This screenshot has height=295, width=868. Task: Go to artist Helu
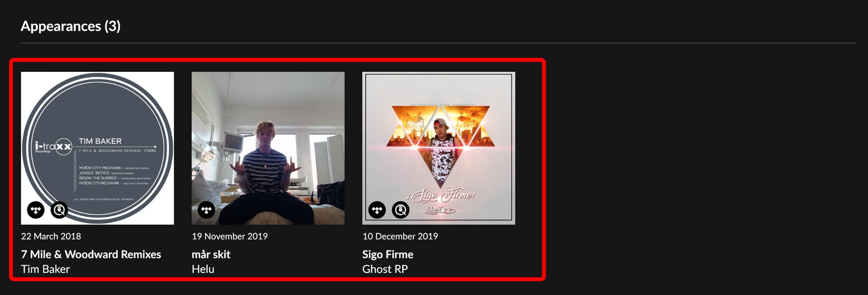tap(203, 269)
